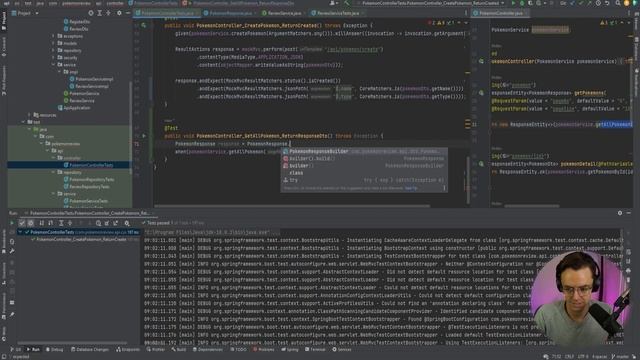The height and width of the screenshot is (360, 640).
Task: Minimize the Run tool window
Action: [629, 213]
